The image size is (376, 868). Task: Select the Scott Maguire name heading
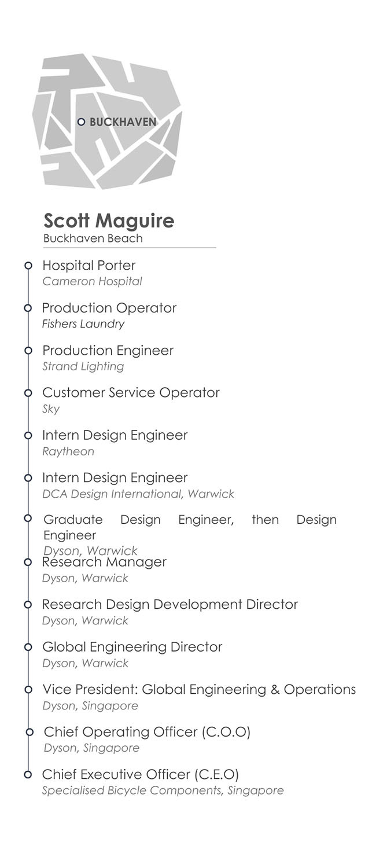[109, 220]
